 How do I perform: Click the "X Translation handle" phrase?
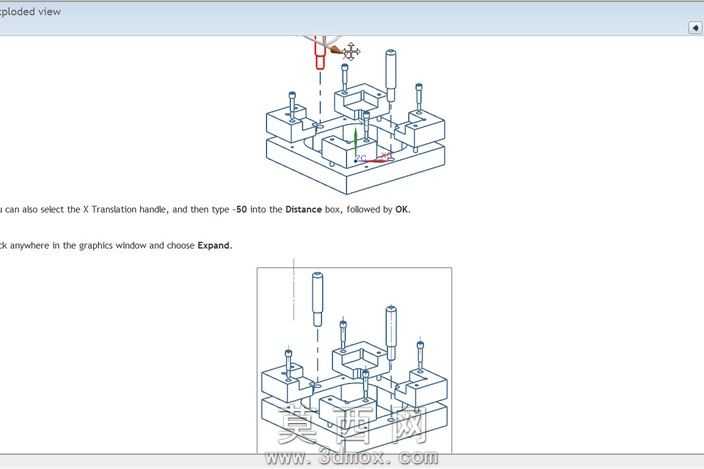click(124, 210)
